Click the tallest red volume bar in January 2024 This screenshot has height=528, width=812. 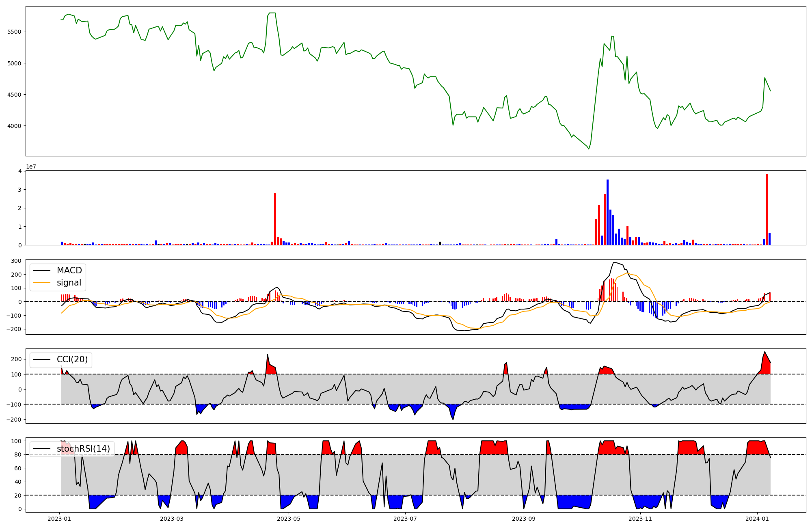(767, 209)
